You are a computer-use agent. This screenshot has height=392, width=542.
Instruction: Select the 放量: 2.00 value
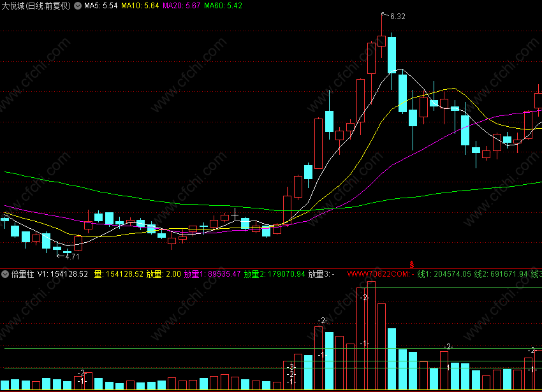pos(163,274)
